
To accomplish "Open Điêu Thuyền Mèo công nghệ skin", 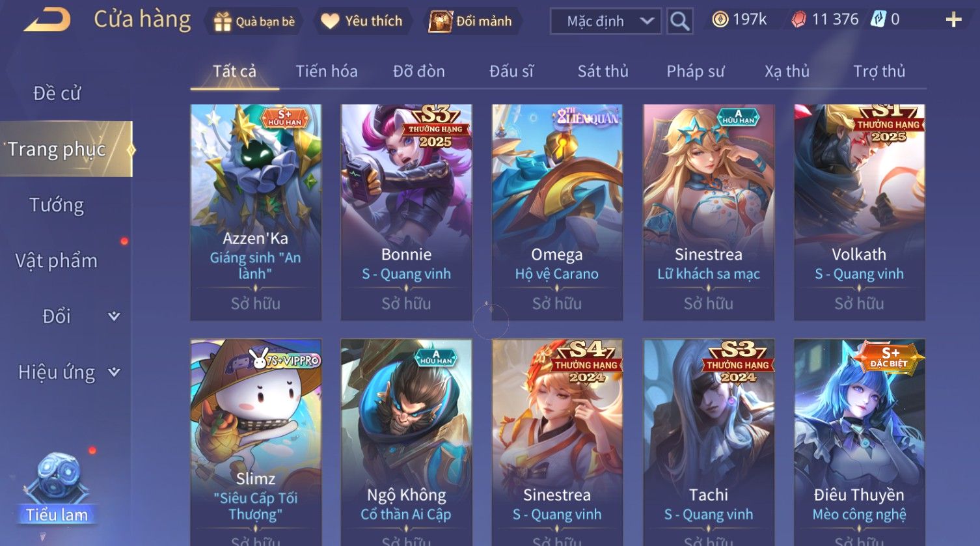I will point(859,442).
